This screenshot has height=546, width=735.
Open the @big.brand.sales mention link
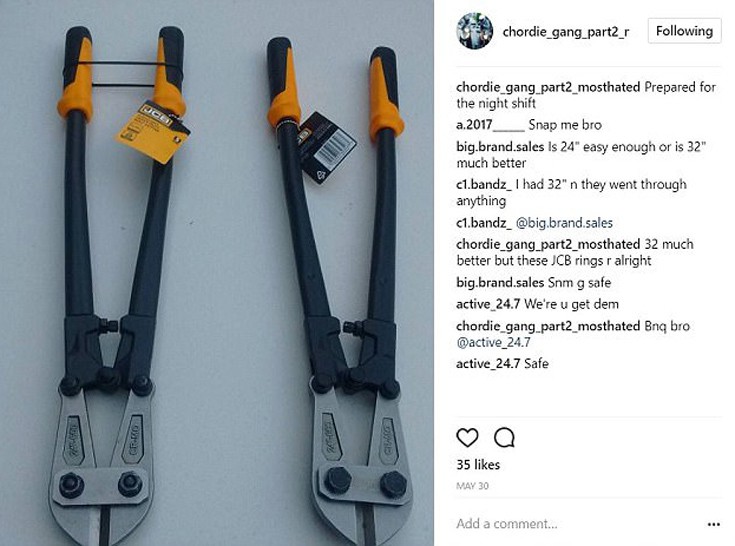[564, 223]
